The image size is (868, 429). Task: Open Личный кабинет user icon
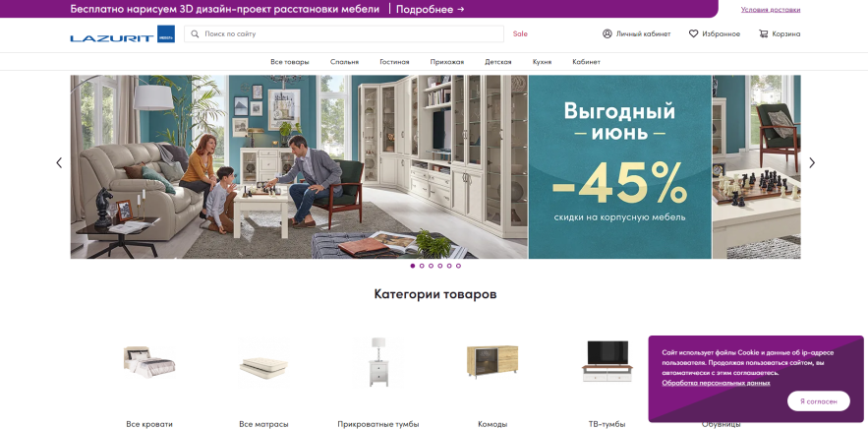click(608, 33)
